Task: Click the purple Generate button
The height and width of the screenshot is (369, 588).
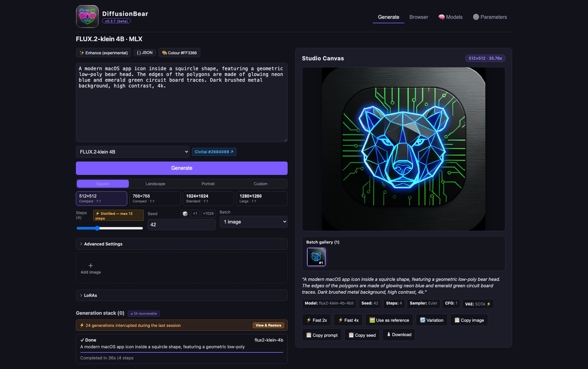Action: [x=182, y=168]
